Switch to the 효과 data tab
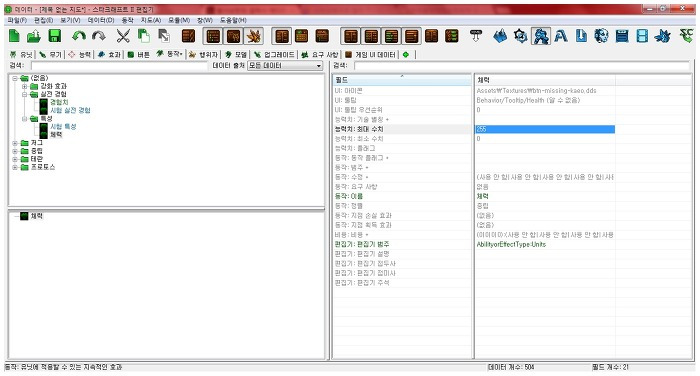This screenshot has height=376, width=700. point(109,54)
